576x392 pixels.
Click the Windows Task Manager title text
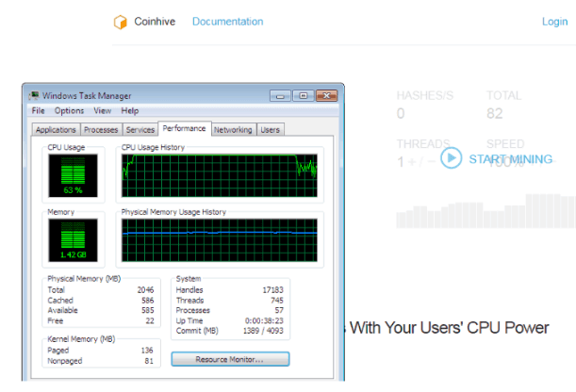[x=87, y=96]
